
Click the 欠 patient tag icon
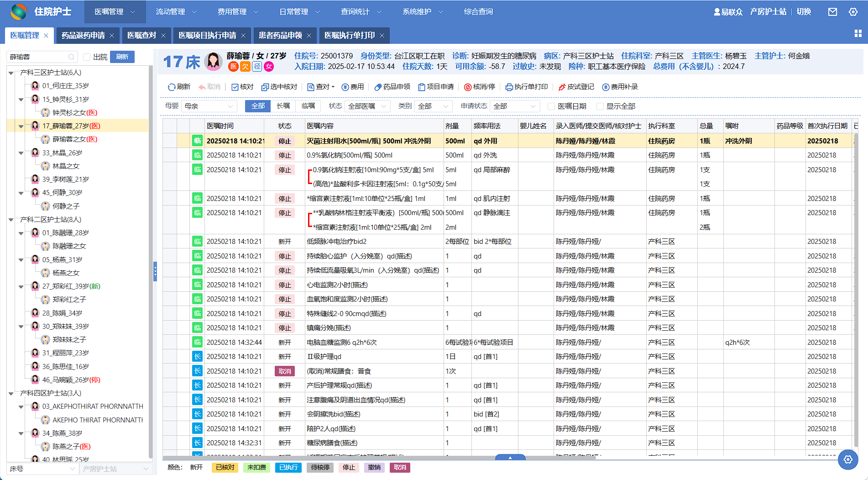tap(245, 67)
